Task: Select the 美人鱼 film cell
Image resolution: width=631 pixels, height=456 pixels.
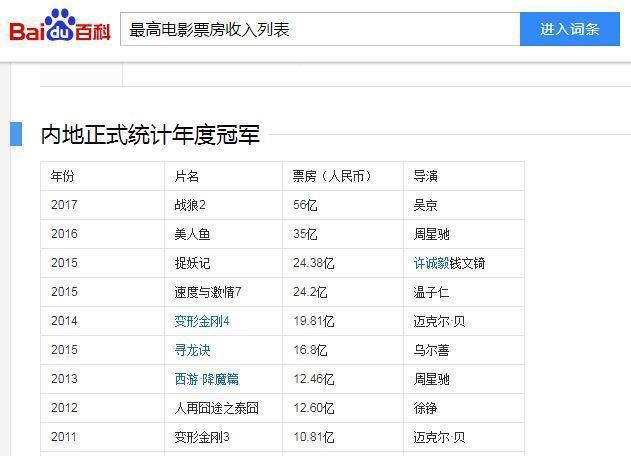Action: click(223, 234)
